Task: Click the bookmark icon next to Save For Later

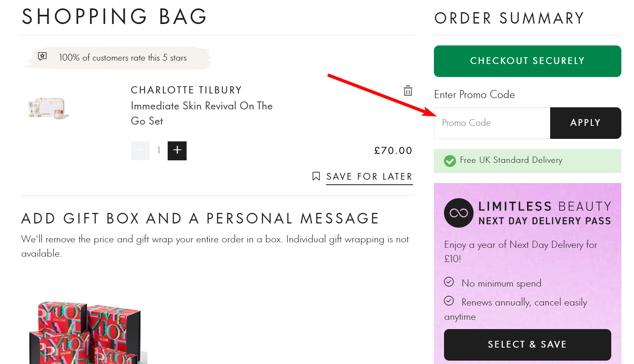Action: coord(316,176)
